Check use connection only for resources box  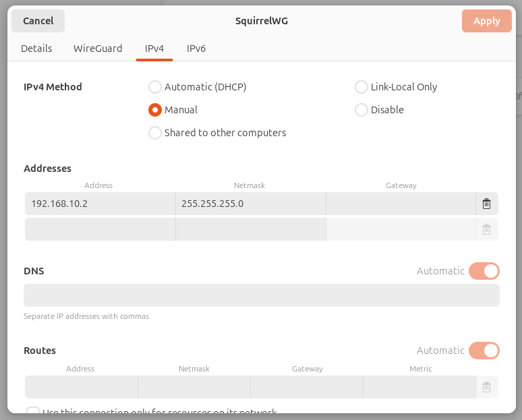click(x=32, y=412)
